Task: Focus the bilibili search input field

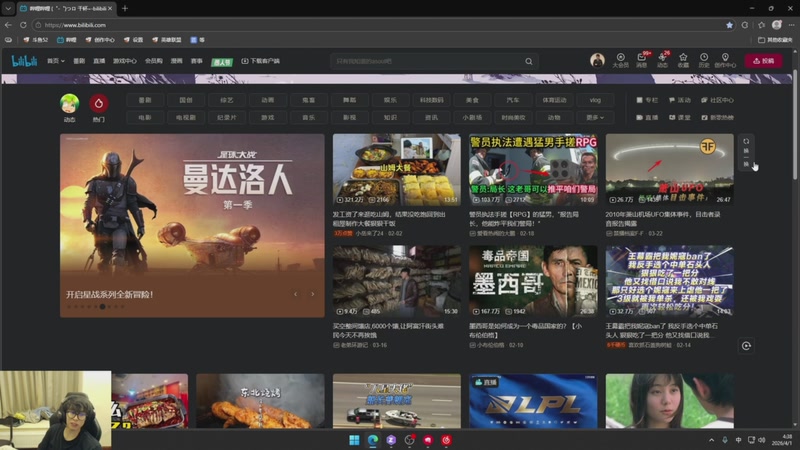Action: point(426,61)
